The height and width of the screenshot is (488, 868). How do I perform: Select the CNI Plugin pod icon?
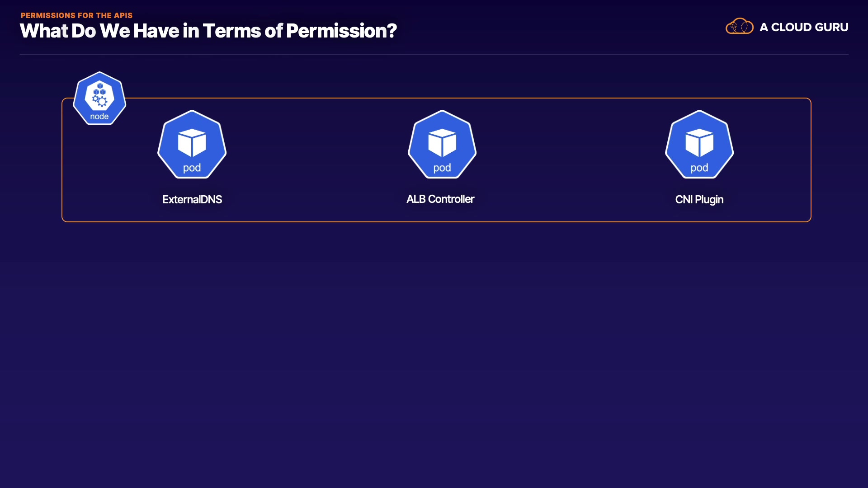[699, 145]
